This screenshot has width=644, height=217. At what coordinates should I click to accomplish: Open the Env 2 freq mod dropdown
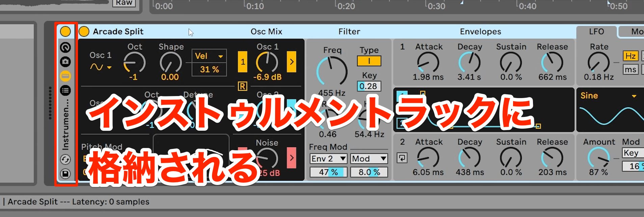[x=328, y=159]
